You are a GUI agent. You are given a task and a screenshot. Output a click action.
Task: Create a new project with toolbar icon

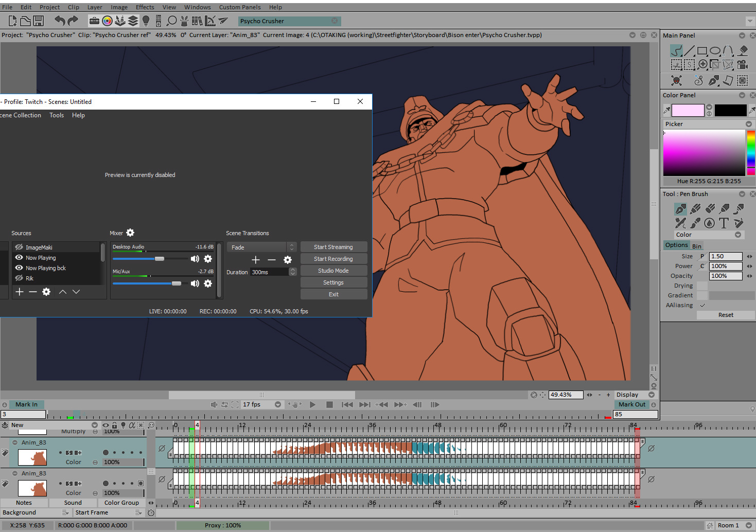(x=13, y=21)
